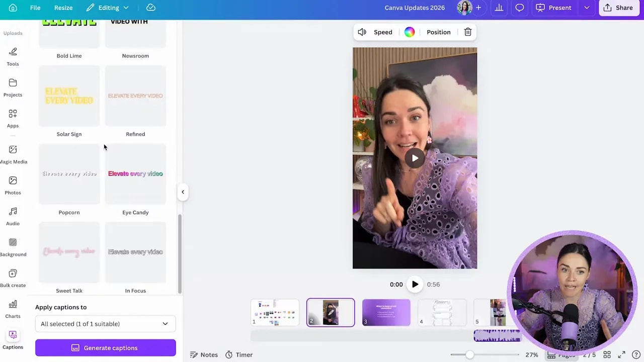This screenshot has height=362, width=644.
Task: Click the Generate captions button
Action: click(x=105, y=348)
